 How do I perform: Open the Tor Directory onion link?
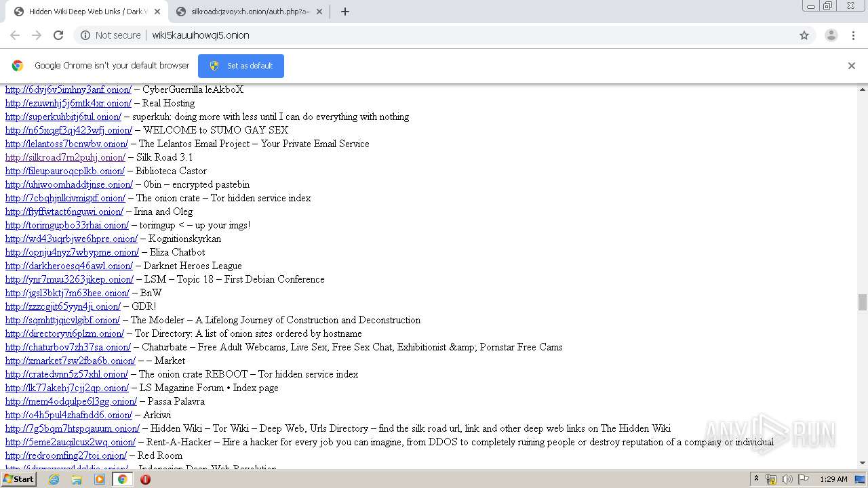64,333
